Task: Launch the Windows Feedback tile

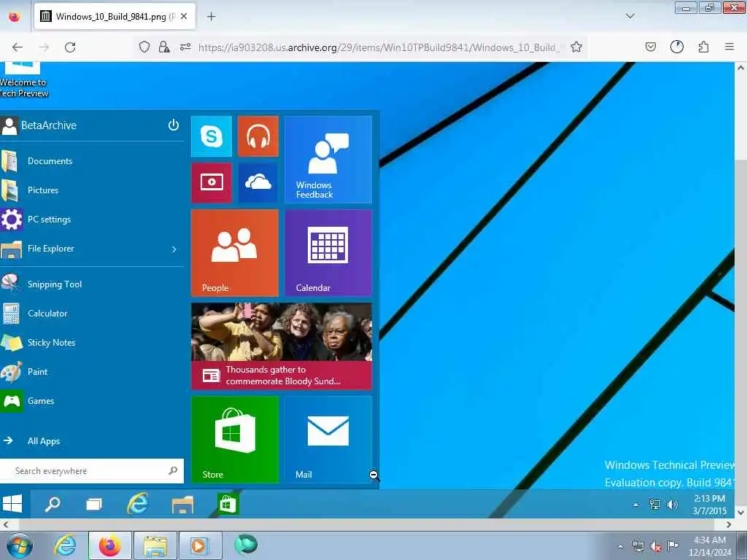Action: (x=328, y=160)
